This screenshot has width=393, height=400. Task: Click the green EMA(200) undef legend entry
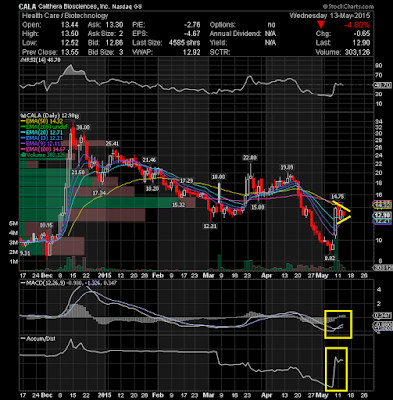coord(44,127)
